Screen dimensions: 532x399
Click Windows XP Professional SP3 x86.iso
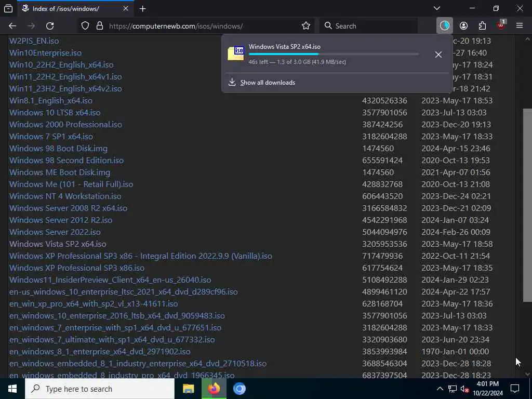(x=77, y=268)
